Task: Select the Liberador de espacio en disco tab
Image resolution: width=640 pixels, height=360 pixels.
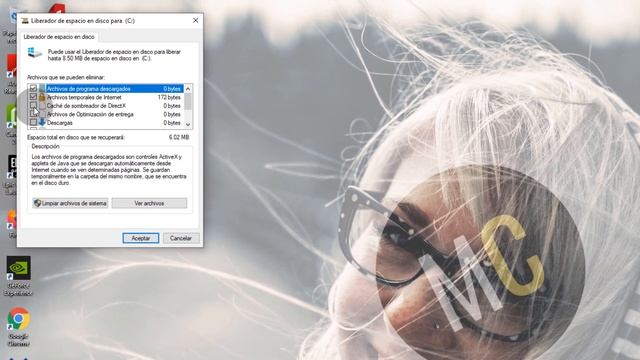Action: coord(59,37)
